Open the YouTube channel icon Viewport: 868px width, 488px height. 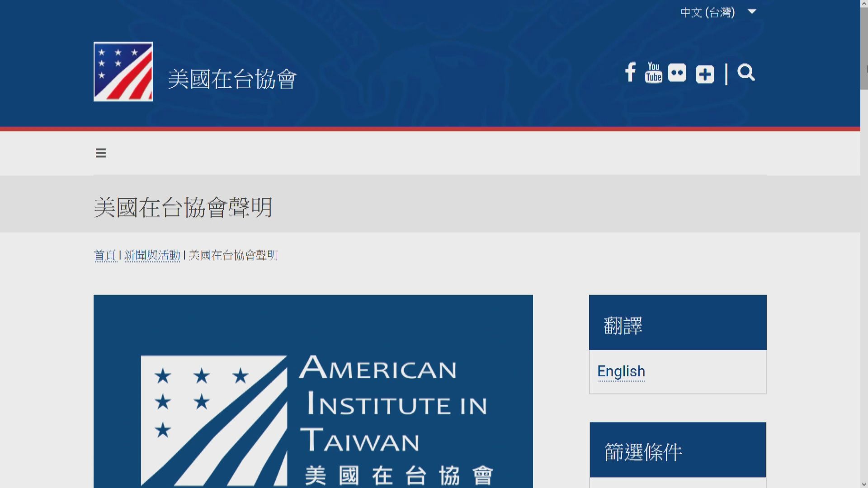point(653,73)
